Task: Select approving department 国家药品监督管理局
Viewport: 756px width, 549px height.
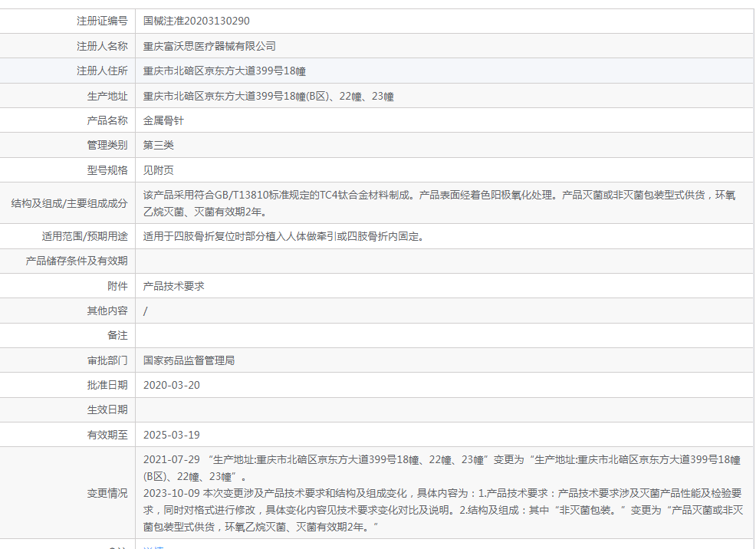Action: coord(189,360)
